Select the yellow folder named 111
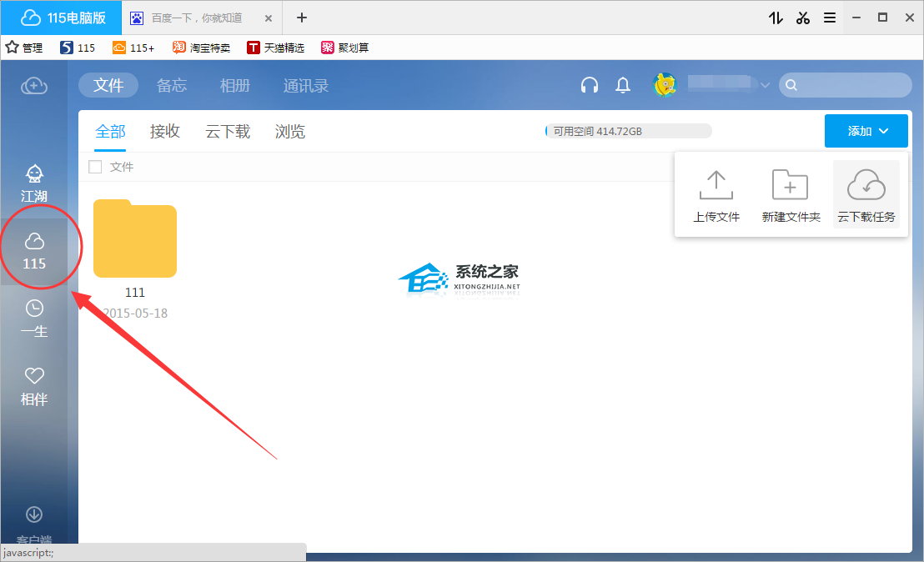This screenshot has width=924, height=562. coord(135,238)
